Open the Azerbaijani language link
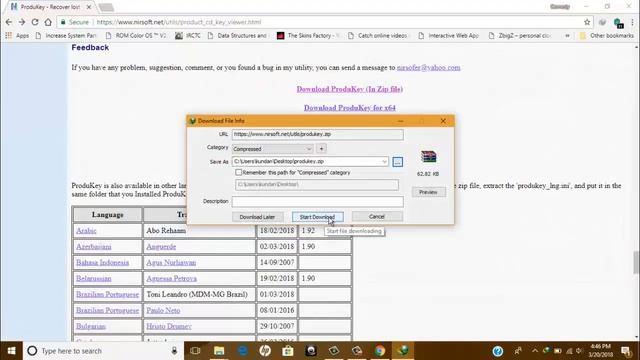 point(93,247)
